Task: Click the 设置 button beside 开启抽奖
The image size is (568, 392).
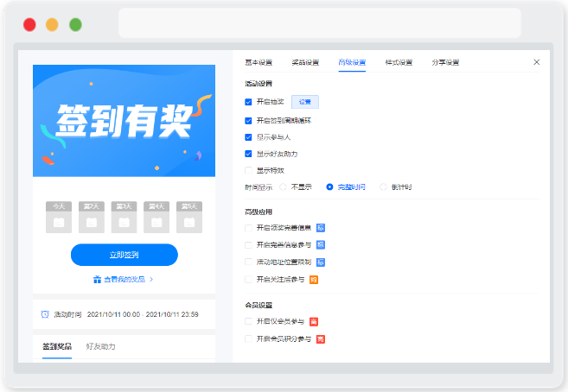Action: click(305, 102)
